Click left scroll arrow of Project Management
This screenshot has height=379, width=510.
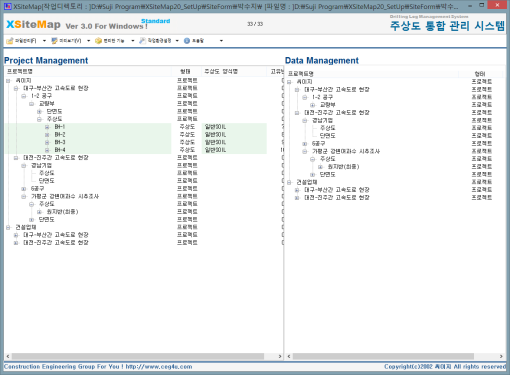pos(8,356)
